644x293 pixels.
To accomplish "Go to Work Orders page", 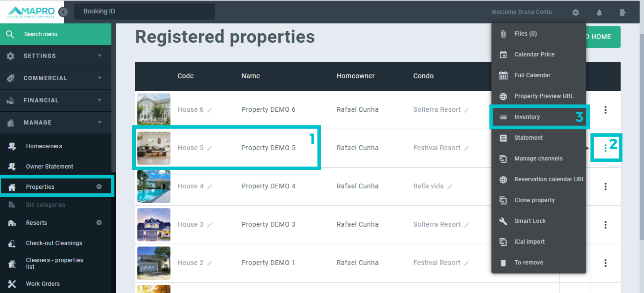I will point(43,284).
